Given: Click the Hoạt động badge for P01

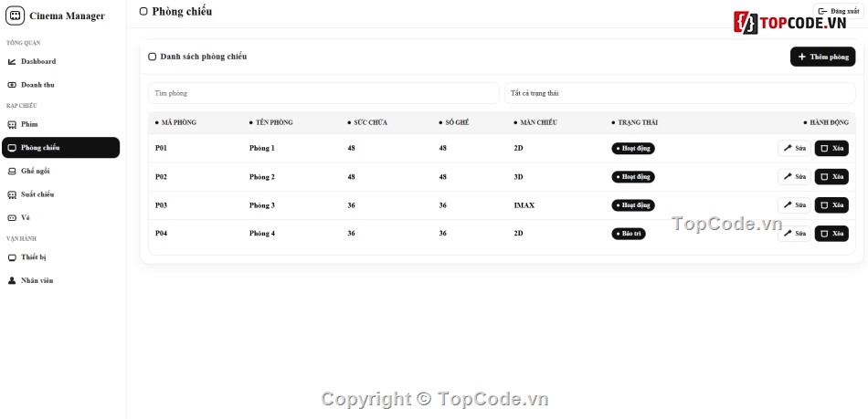Looking at the screenshot, I should 633,148.
